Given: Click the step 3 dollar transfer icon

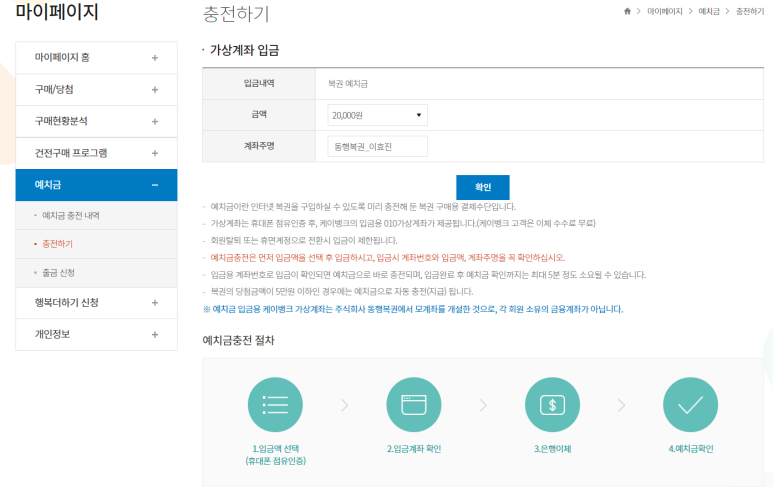Looking at the screenshot, I should point(552,405).
